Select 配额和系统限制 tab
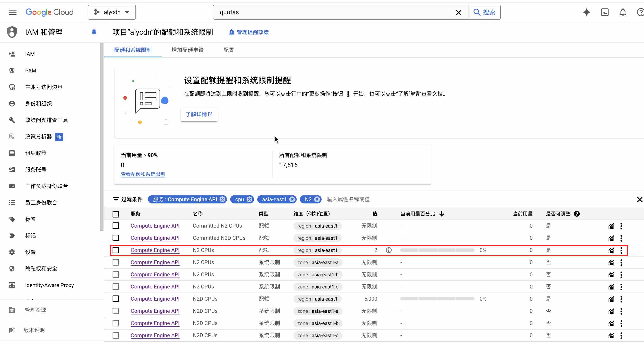644x345 pixels. pos(133,50)
